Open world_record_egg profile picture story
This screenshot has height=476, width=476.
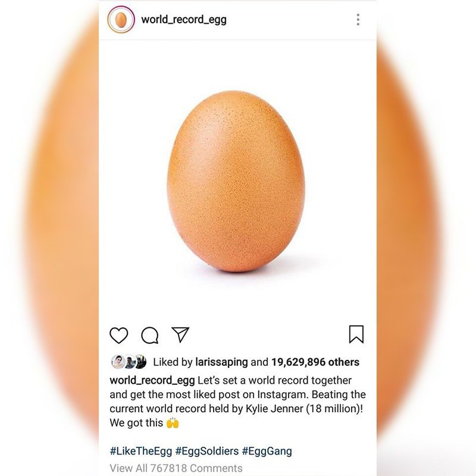121,20
